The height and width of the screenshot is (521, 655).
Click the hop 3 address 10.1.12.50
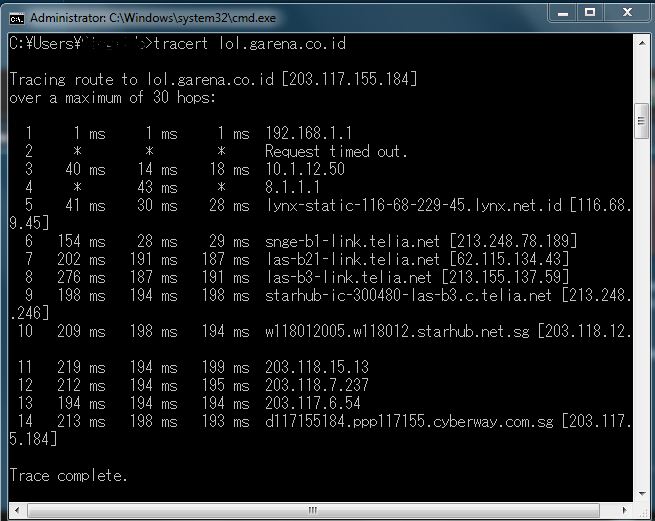point(304,169)
